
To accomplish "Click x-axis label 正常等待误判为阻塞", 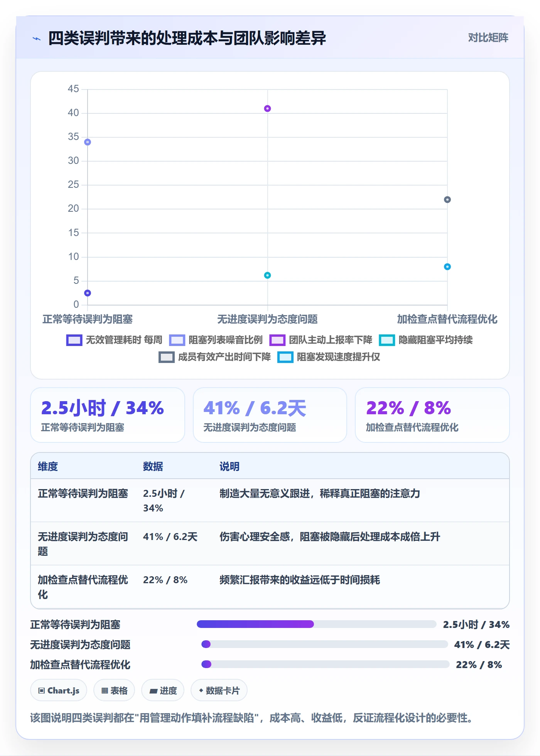I will pos(88,319).
